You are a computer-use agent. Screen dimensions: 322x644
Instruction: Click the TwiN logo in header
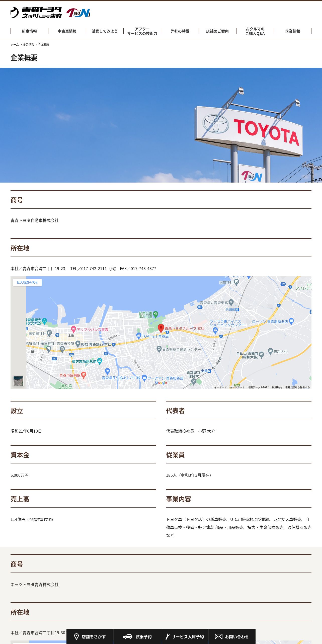pyautogui.click(x=78, y=13)
